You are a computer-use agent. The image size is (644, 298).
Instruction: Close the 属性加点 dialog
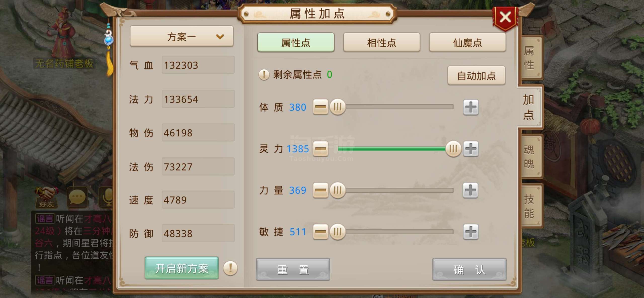505,18
